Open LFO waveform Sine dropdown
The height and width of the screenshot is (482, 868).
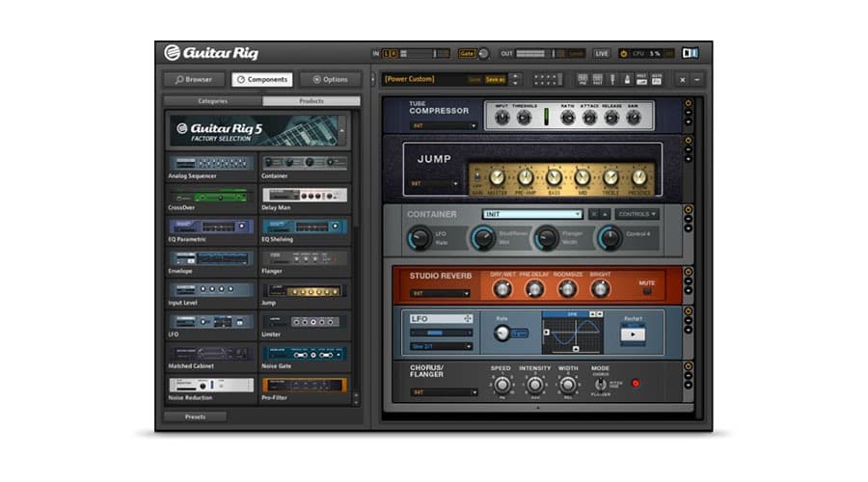[441, 346]
